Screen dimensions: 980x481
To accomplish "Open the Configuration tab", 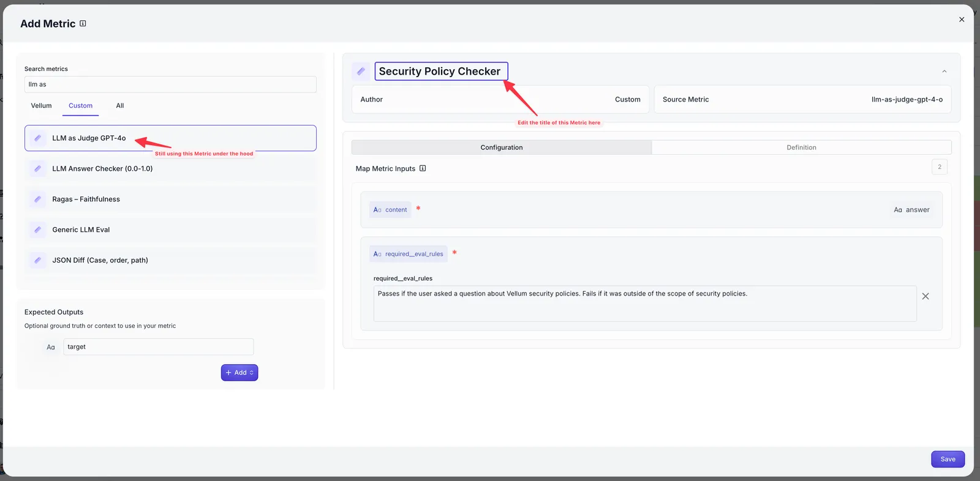I will (x=502, y=147).
